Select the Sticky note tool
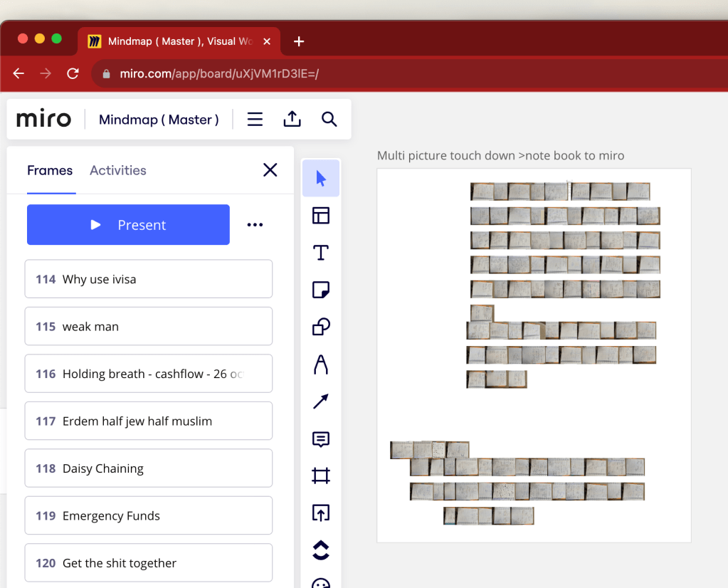Screen dimensions: 728x588 (x=321, y=290)
